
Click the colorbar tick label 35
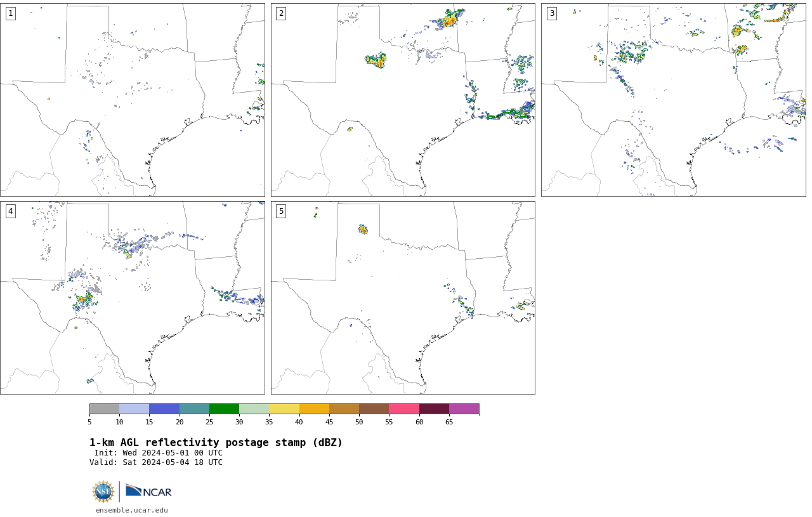point(269,422)
